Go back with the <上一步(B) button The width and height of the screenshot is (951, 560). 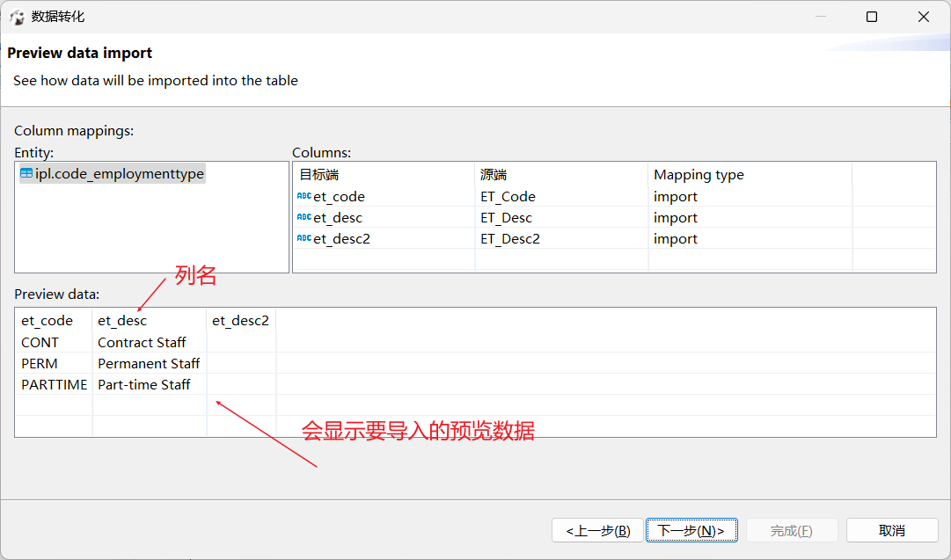click(598, 530)
